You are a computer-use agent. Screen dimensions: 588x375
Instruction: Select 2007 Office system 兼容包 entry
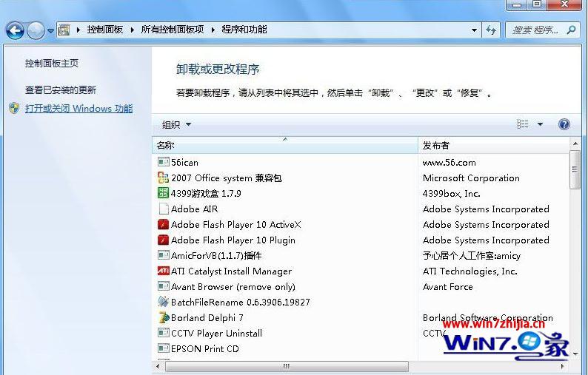coord(227,178)
